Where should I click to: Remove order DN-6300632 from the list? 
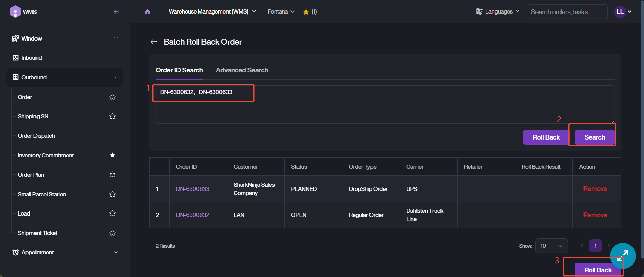pyautogui.click(x=595, y=215)
